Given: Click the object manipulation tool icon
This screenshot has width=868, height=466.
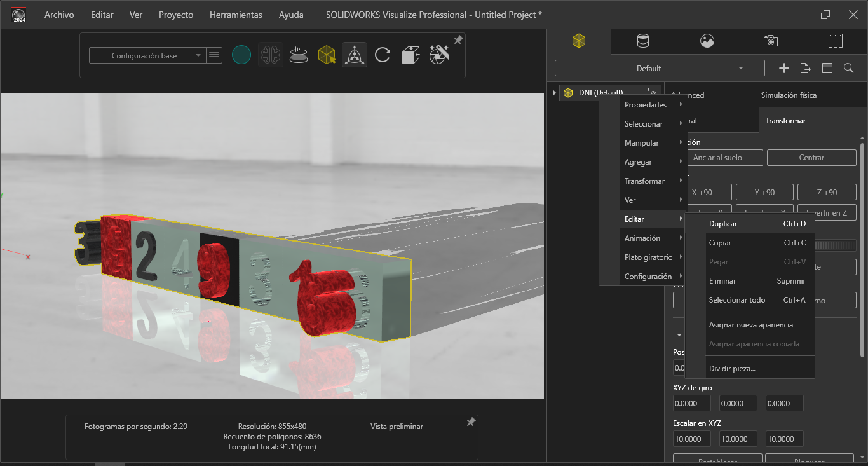Looking at the screenshot, I should (x=355, y=55).
